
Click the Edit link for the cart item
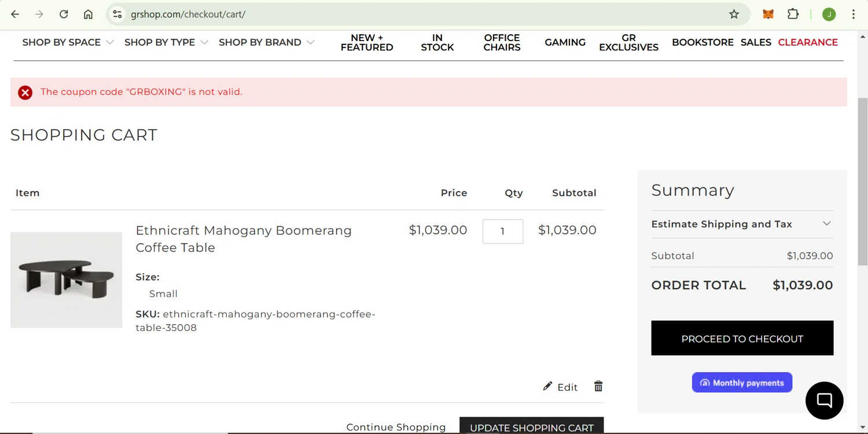(567, 387)
